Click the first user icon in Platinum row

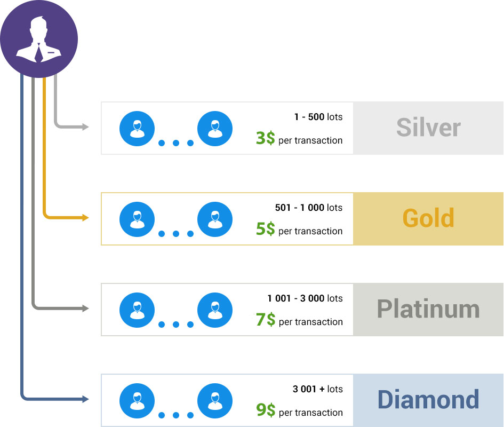click(137, 310)
